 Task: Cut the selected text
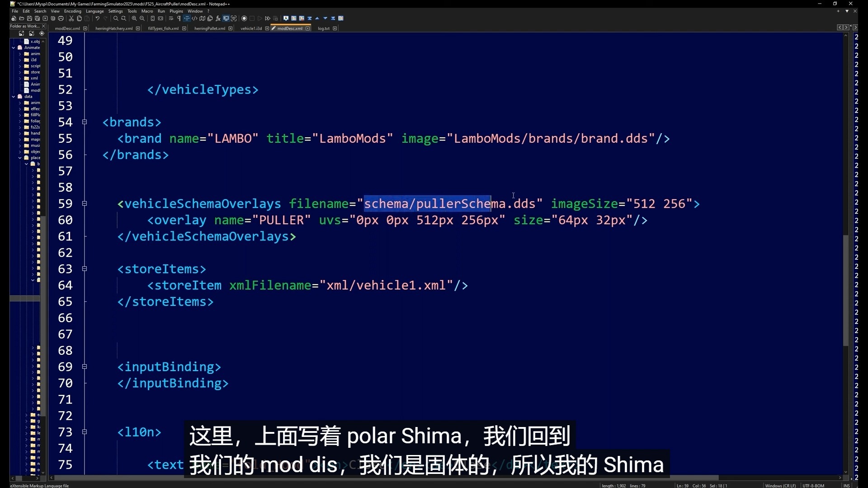[71, 19]
